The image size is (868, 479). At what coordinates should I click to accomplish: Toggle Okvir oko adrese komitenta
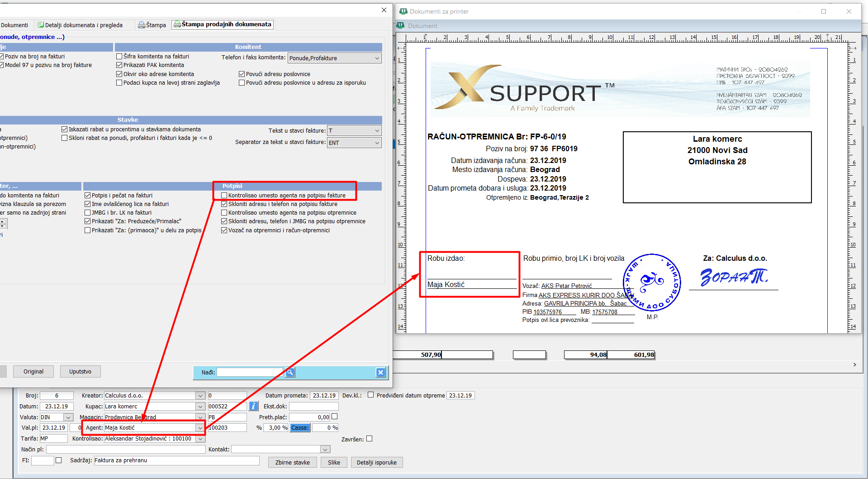(x=119, y=74)
